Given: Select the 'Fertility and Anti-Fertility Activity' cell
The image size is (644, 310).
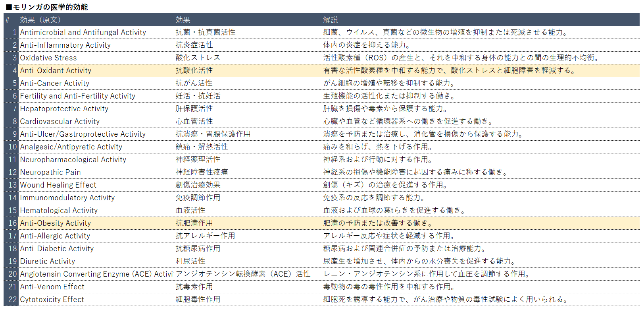Looking at the screenshot, I should [x=96, y=96].
